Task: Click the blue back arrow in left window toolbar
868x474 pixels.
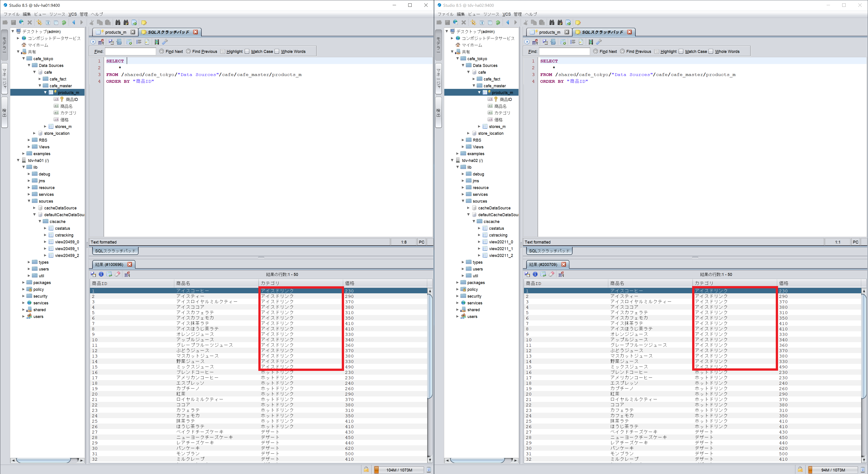Action: [73, 23]
